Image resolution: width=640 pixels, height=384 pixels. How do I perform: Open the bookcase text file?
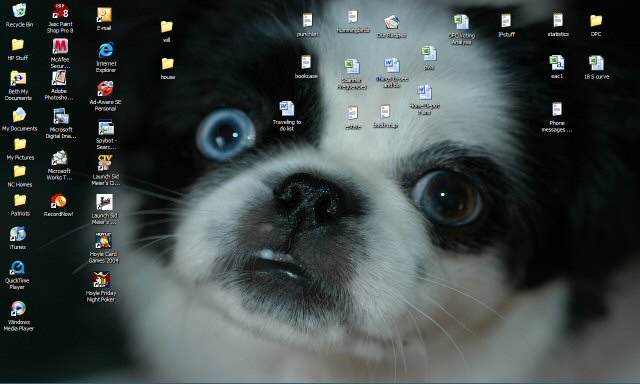306,63
